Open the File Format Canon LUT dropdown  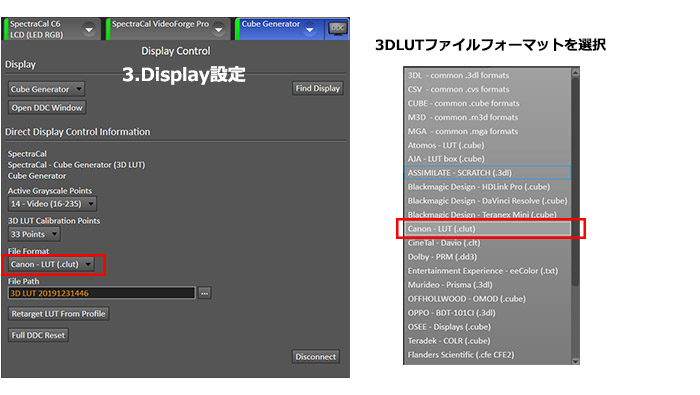(x=51, y=264)
